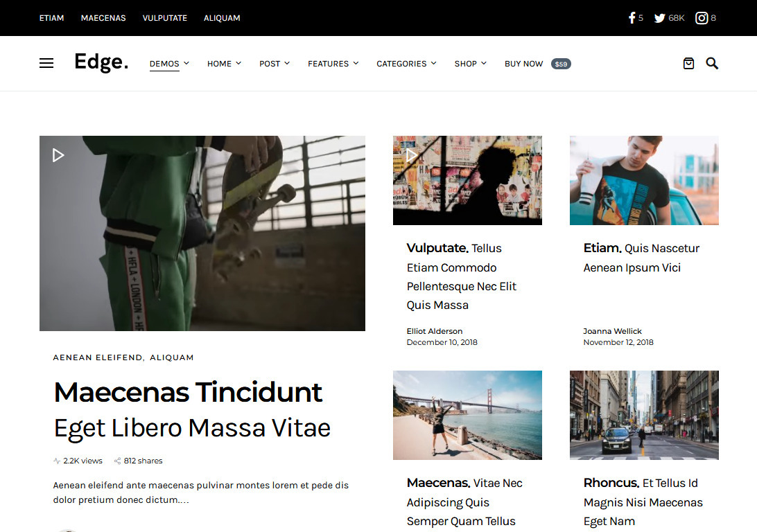
Task: Click the share icon beside 812 shares
Action: (117, 461)
